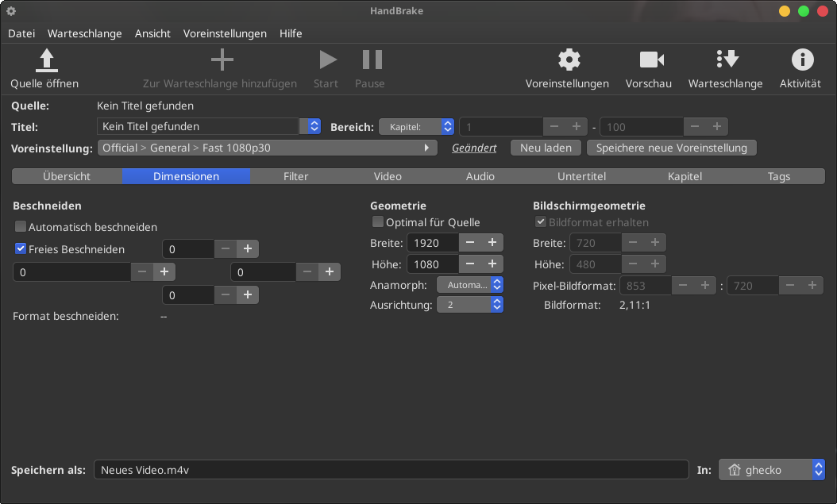Click the Speichern als filename field
This screenshot has height=504, width=837.
pos(391,470)
